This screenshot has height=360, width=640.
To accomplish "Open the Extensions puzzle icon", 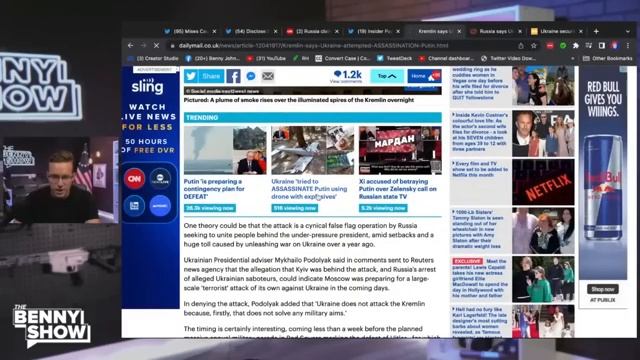I will click(576, 46).
